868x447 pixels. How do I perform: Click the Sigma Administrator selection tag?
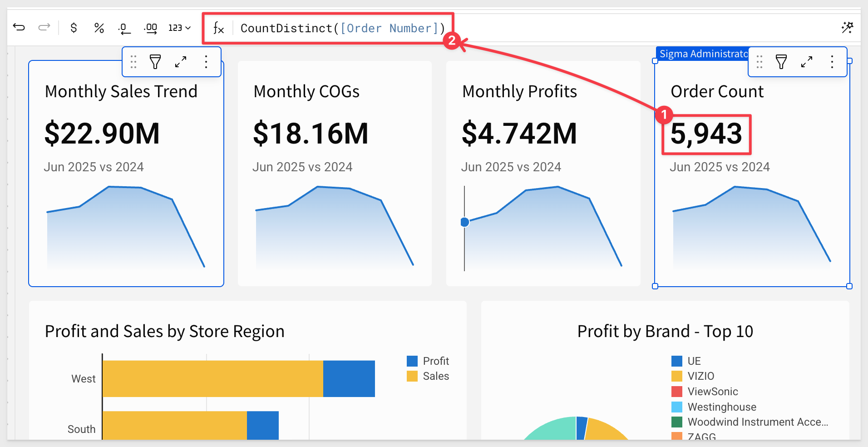702,54
